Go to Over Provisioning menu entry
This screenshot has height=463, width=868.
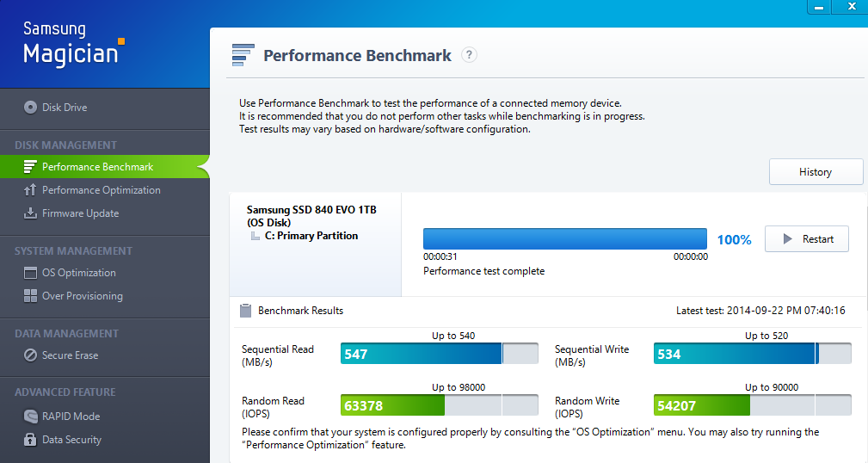83,296
